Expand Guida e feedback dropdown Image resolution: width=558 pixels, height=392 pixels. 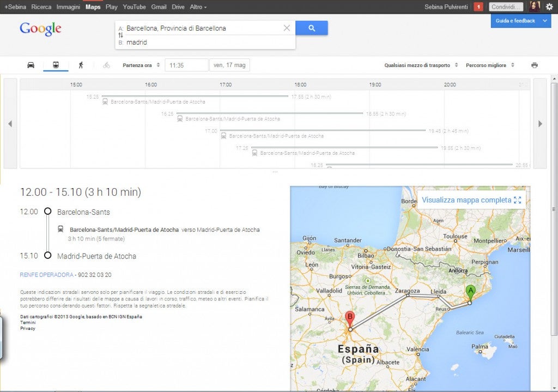(520, 21)
